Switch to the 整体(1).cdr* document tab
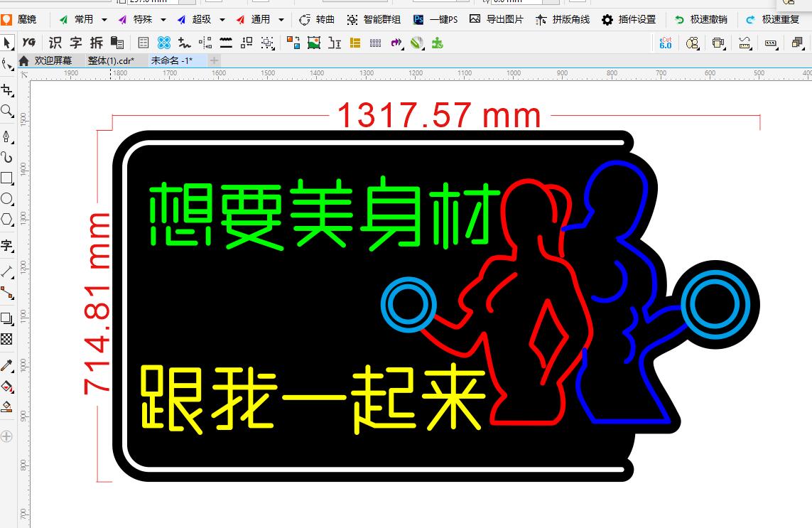The image size is (812, 528). pos(111,60)
